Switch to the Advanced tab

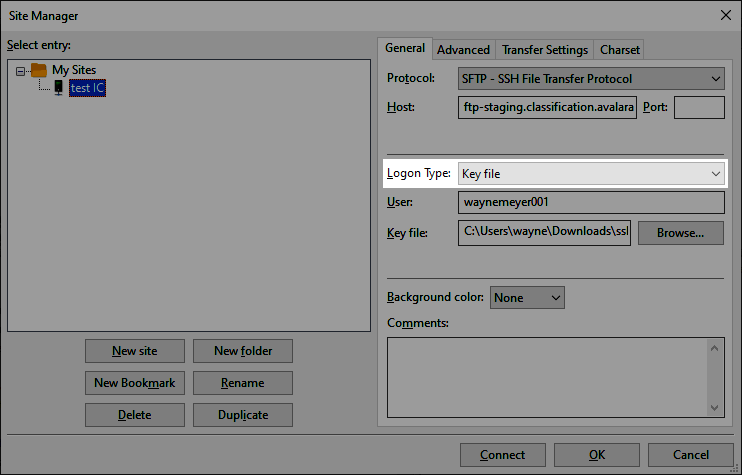(463, 49)
